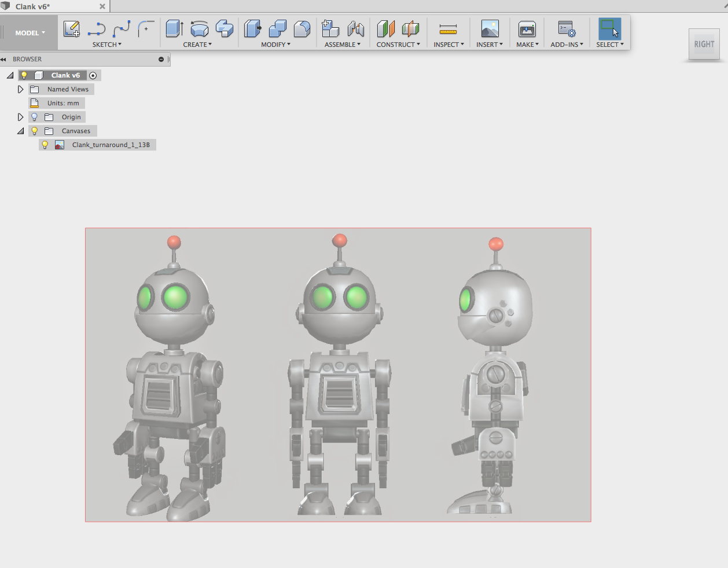Hide the Clank_turnaround_1_138 canvas lightbulb
The image size is (728, 568).
(x=45, y=145)
